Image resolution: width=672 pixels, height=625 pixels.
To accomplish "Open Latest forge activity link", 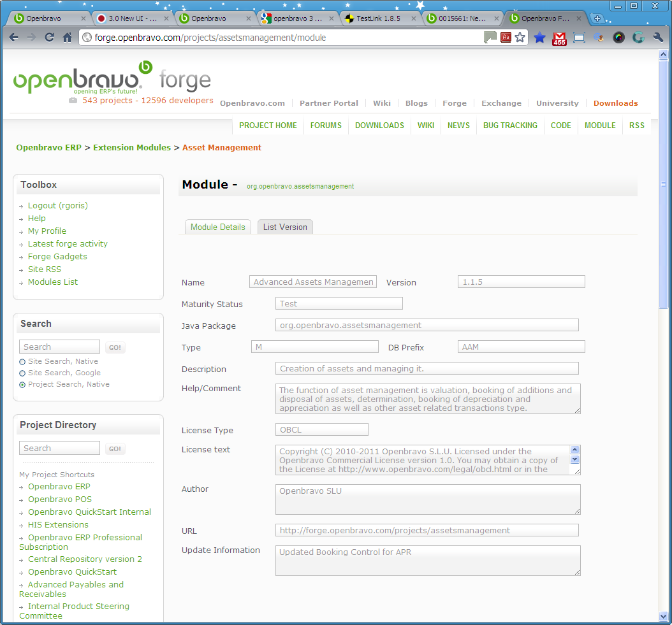I will tap(68, 244).
